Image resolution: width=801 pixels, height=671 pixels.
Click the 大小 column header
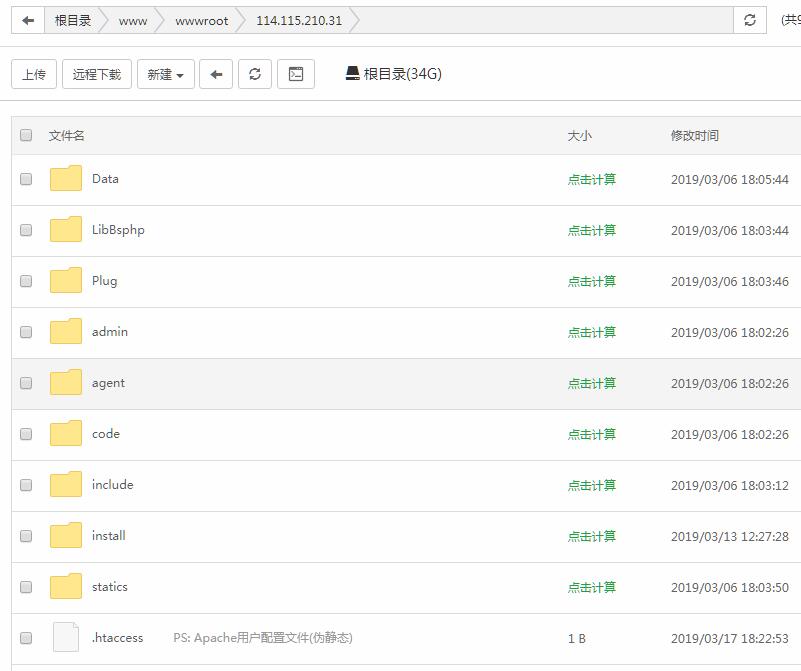[x=579, y=135]
